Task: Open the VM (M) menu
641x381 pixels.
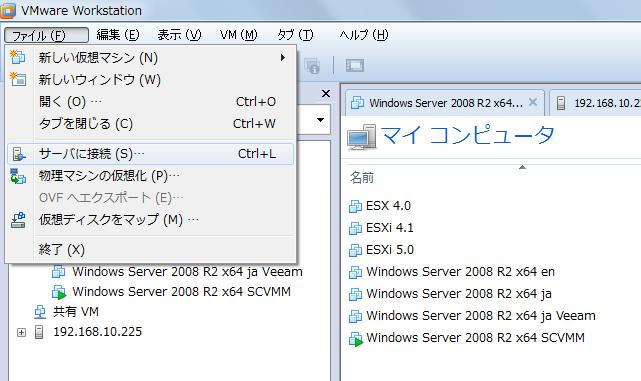Action: (x=239, y=35)
